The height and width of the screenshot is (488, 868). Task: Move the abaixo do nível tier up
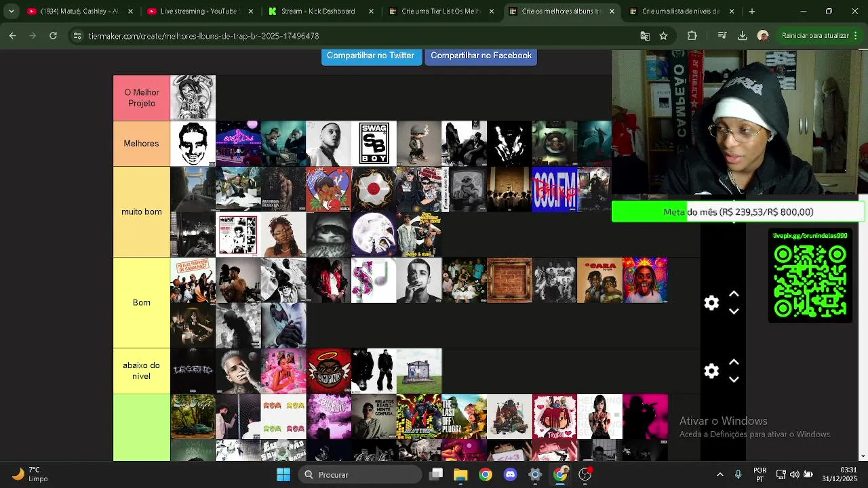click(x=734, y=362)
